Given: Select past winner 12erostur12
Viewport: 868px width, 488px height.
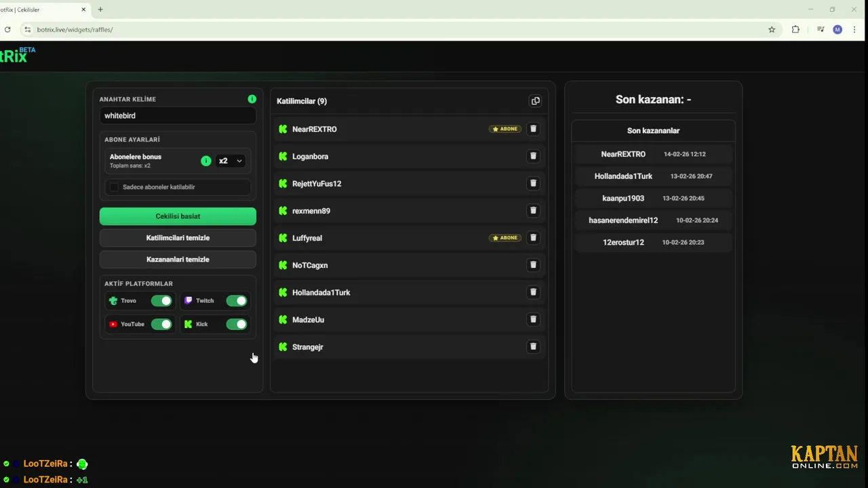Looking at the screenshot, I should (623, 242).
